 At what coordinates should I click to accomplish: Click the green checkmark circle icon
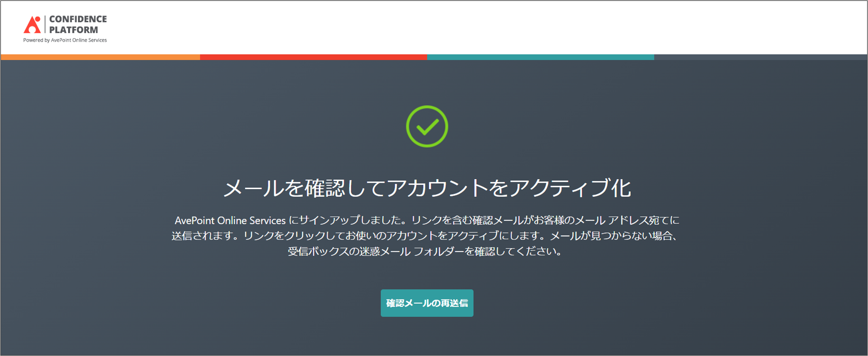click(x=427, y=126)
